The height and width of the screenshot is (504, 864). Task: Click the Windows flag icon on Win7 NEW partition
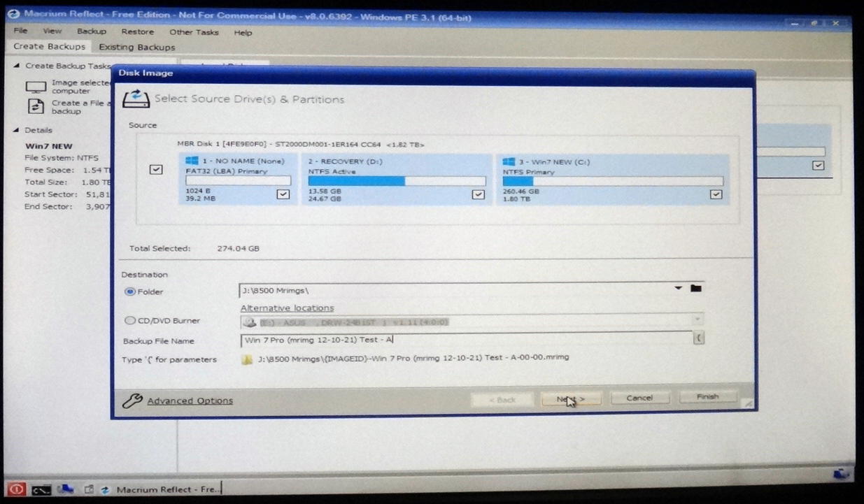tap(509, 161)
